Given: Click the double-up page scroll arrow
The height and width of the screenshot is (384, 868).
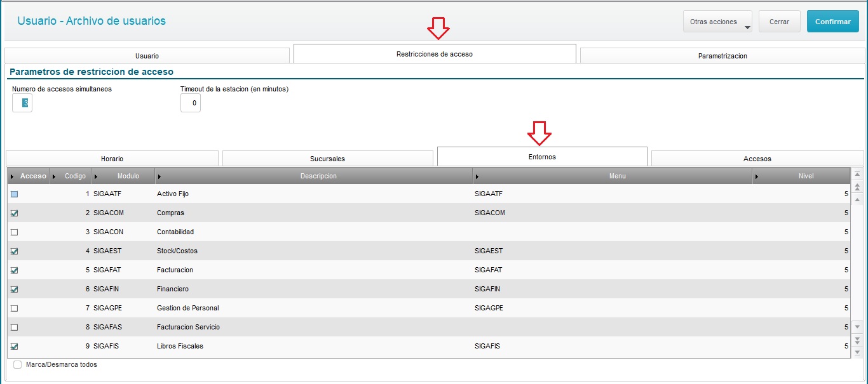Looking at the screenshot, I should point(857,187).
